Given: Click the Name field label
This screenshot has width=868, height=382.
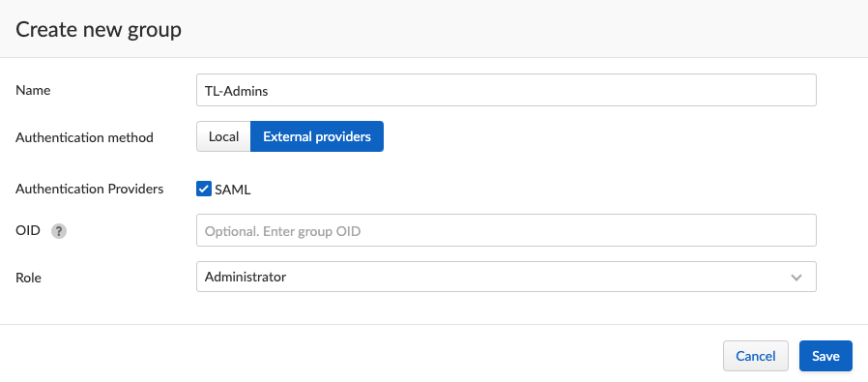Looking at the screenshot, I should [x=33, y=90].
